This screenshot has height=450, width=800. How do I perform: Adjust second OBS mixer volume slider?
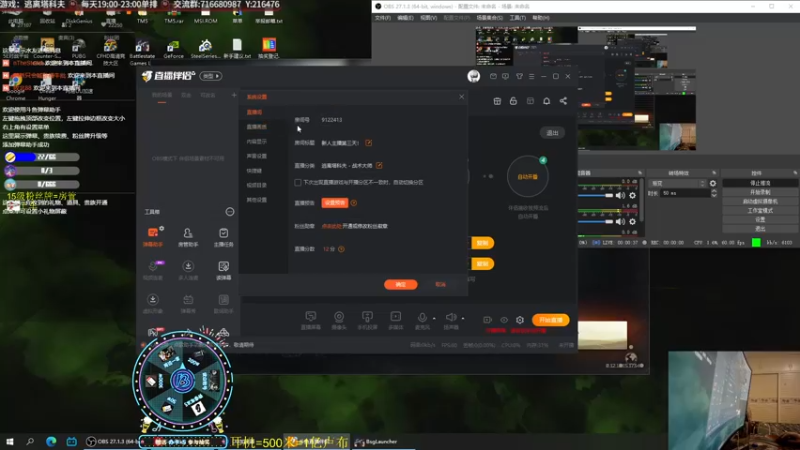coord(595,222)
